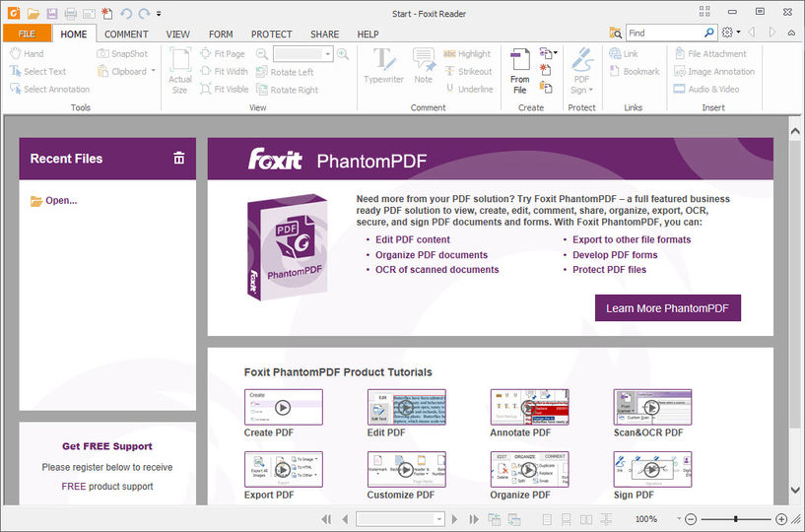Insert a File Attachment
The image size is (805, 532).
(x=710, y=53)
